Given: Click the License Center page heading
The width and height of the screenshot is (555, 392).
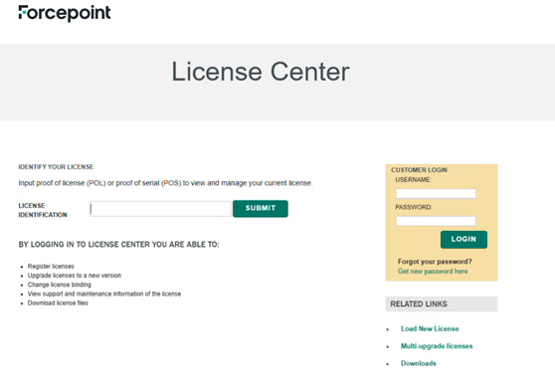Looking at the screenshot, I should pyautogui.click(x=261, y=72).
